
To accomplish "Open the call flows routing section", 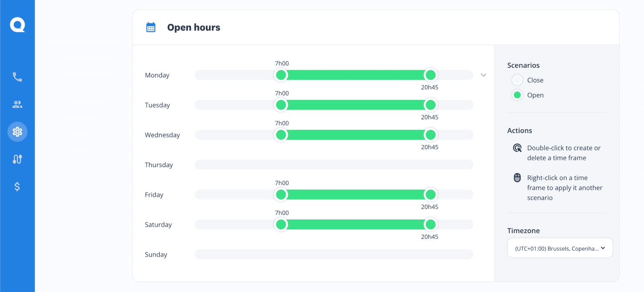I will point(17,159).
